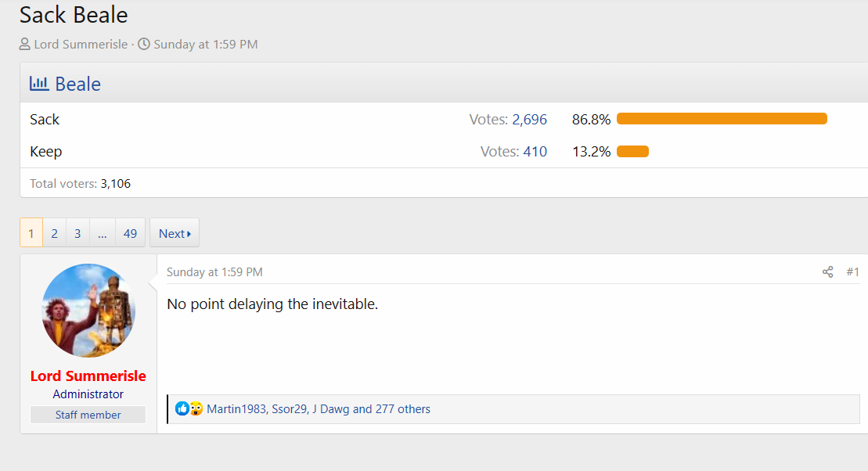Click the clock icon beside thread date

pyautogui.click(x=144, y=45)
